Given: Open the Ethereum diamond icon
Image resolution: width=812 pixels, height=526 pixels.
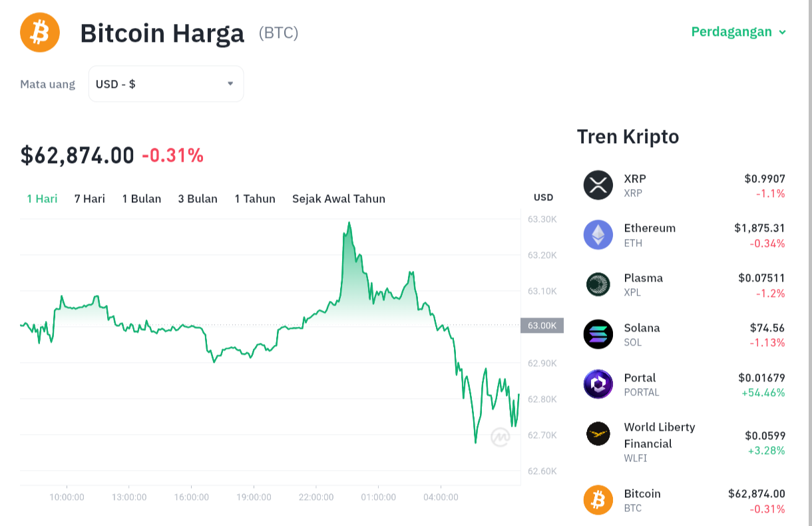Looking at the screenshot, I should coord(598,235).
